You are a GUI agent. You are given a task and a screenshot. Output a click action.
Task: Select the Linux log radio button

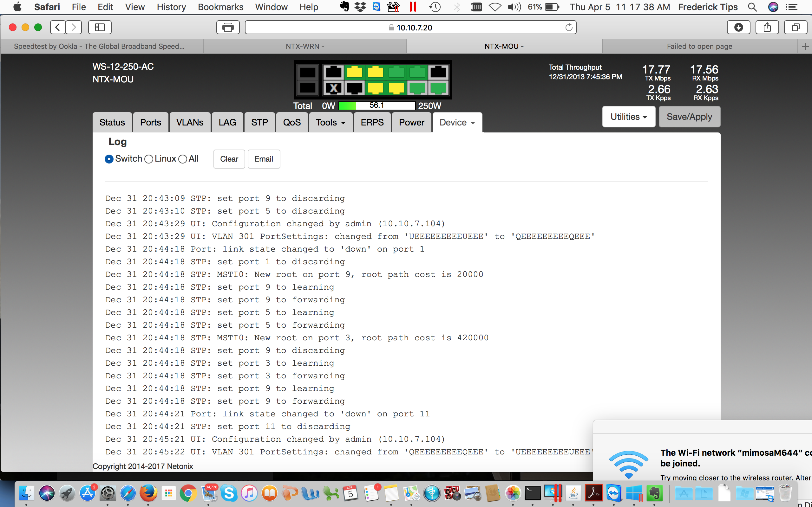tap(149, 159)
